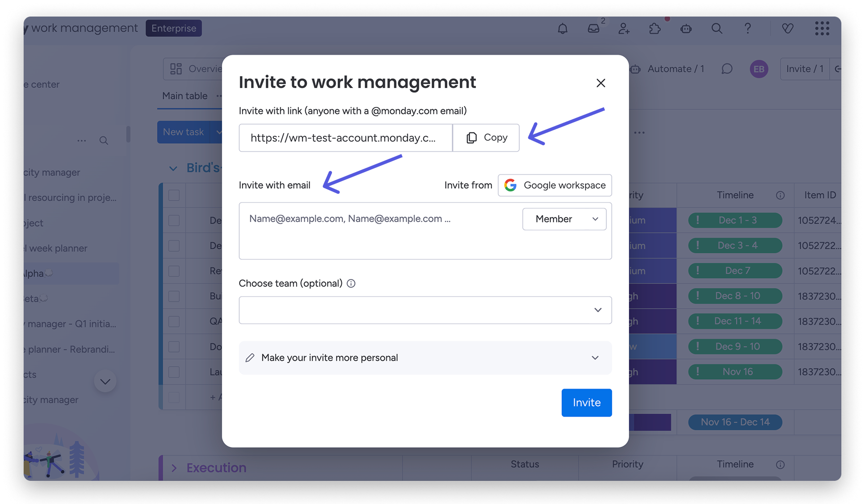Screen dimensions: 865x504
Task: Open the three-dot menu right of the dialog
Action: click(639, 132)
